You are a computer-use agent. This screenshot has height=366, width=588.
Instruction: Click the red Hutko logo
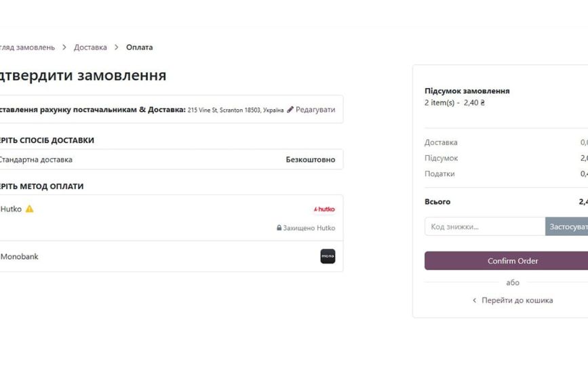[x=324, y=209]
